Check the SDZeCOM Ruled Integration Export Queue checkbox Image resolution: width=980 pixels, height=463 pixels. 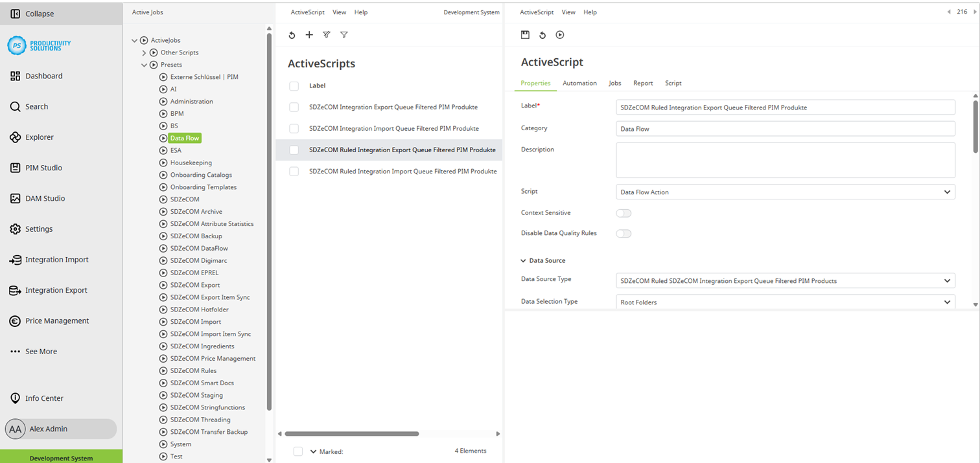click(294, 150)
